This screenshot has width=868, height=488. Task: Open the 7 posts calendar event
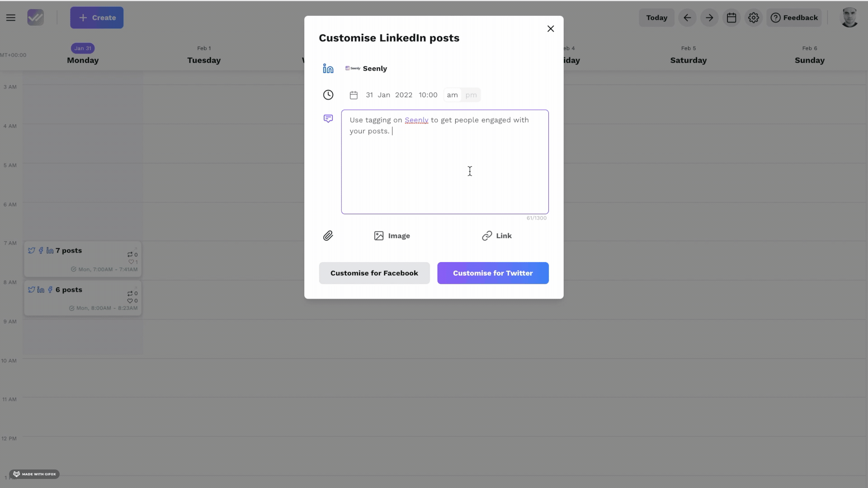coord(83,259)
